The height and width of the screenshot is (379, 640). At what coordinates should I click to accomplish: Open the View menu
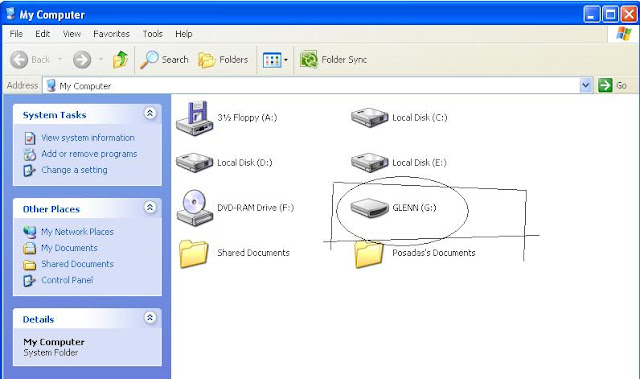point(72,34)
